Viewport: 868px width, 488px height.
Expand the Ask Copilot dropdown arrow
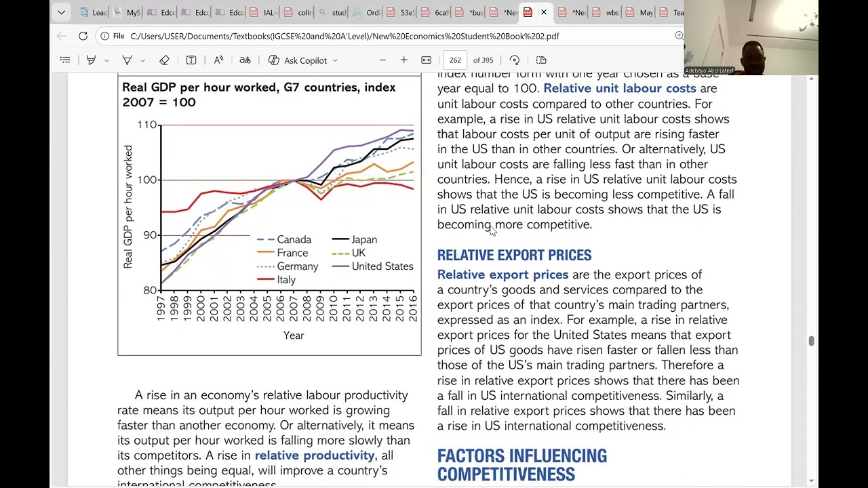point(335,60)
